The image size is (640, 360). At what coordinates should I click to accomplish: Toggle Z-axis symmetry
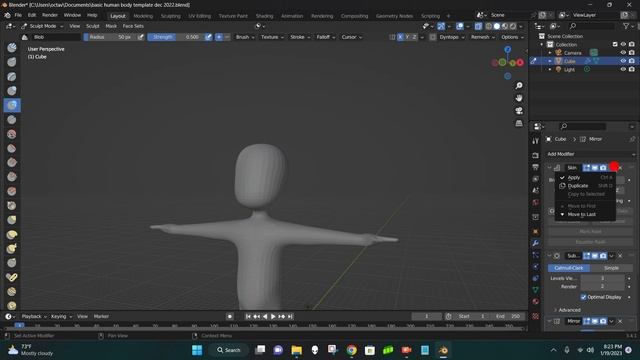pos(414,37)
